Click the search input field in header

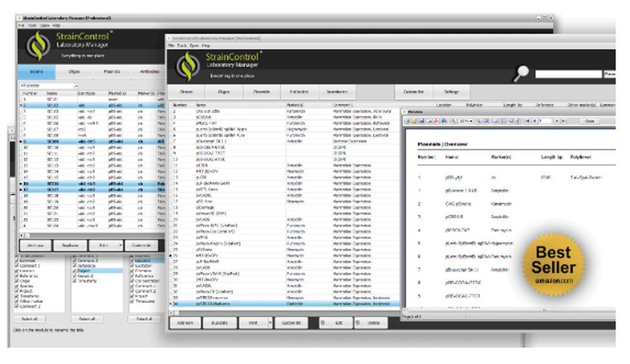[568, 74]
